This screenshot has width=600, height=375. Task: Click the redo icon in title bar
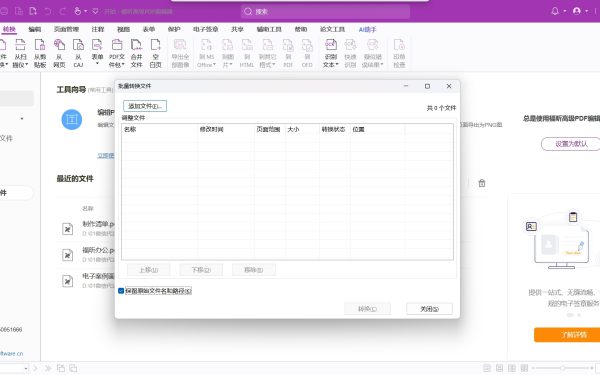point(62,11)
